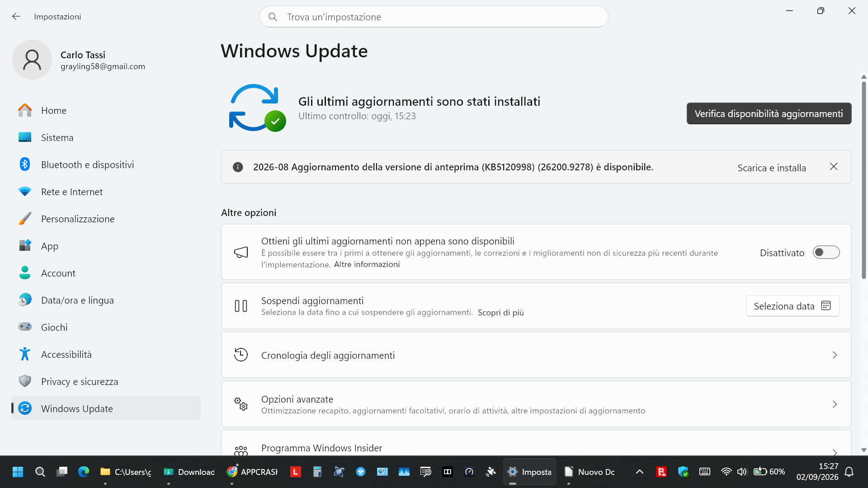Switch to APPCRASH Chrome taskbar window
The height and width of the screenshot is (488, 868).
pos(252,472)
